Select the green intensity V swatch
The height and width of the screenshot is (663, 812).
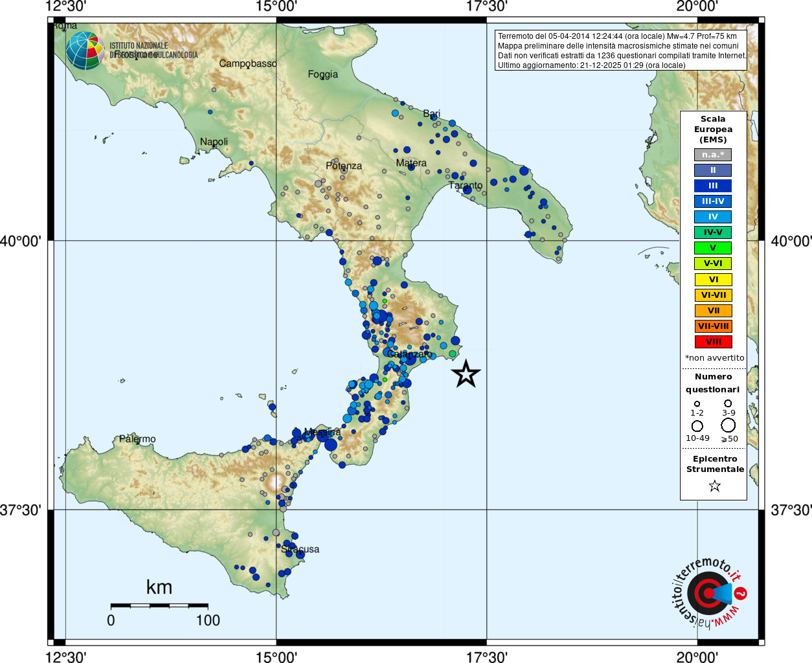click(x=713, y=248)
